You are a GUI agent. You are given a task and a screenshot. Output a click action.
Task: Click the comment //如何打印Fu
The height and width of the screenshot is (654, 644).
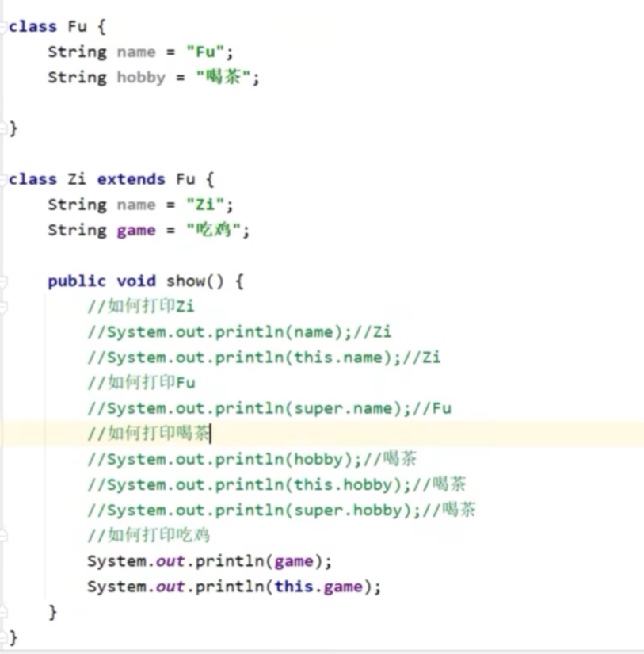pyautogui.click(x=141, y=382)
